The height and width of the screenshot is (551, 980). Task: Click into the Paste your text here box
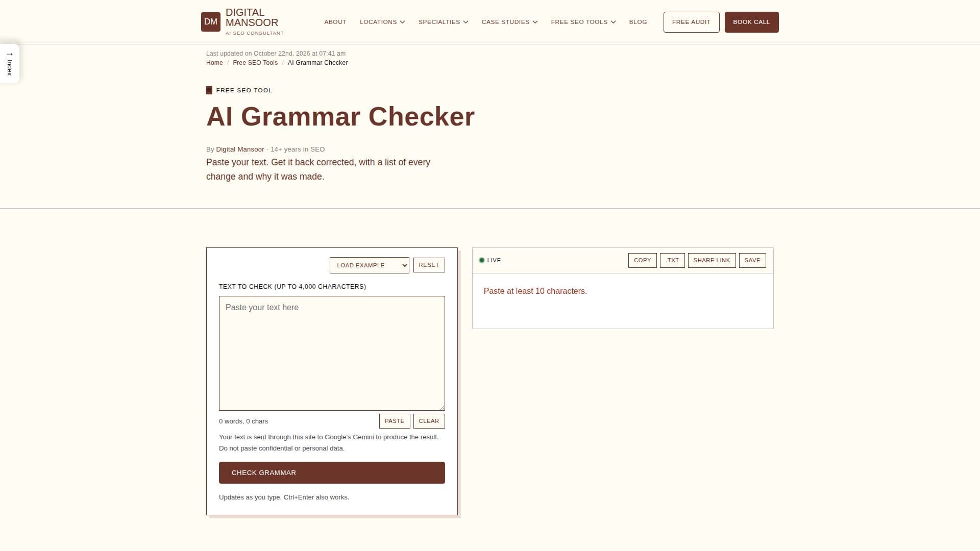click(332, 353)
